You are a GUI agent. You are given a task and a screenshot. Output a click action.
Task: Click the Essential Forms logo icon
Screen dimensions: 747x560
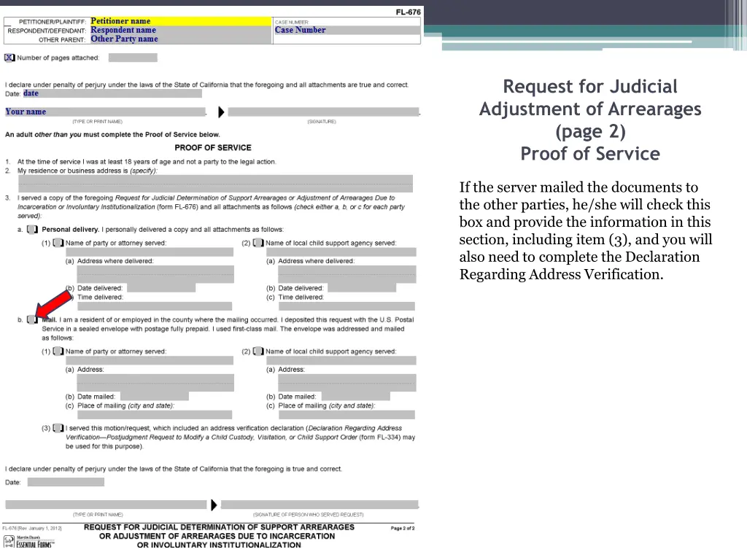click(9, 542)
